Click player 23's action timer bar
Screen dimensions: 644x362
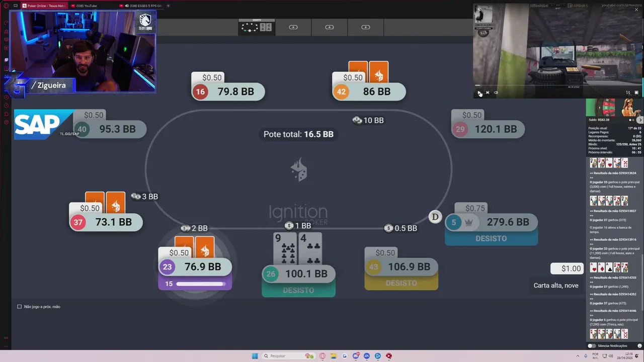click(200, 284)
